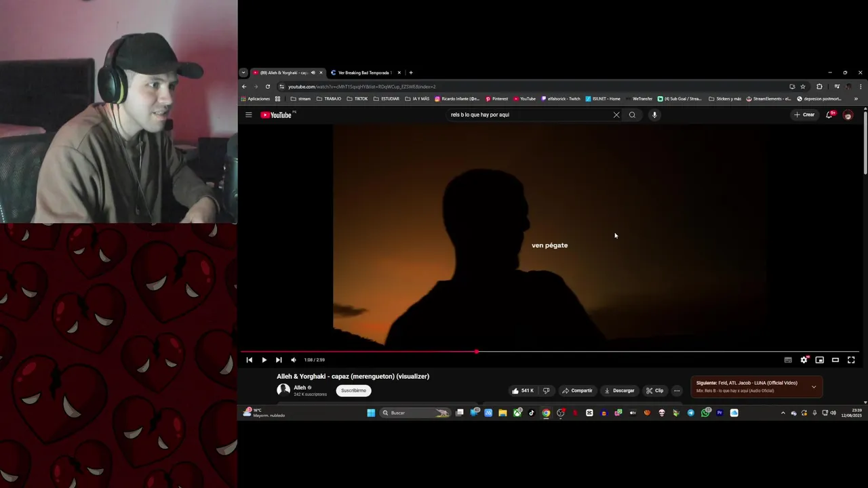Viewport: 868px width, 488px height.
Task: Go back in the browser
Action: point(244,87)
